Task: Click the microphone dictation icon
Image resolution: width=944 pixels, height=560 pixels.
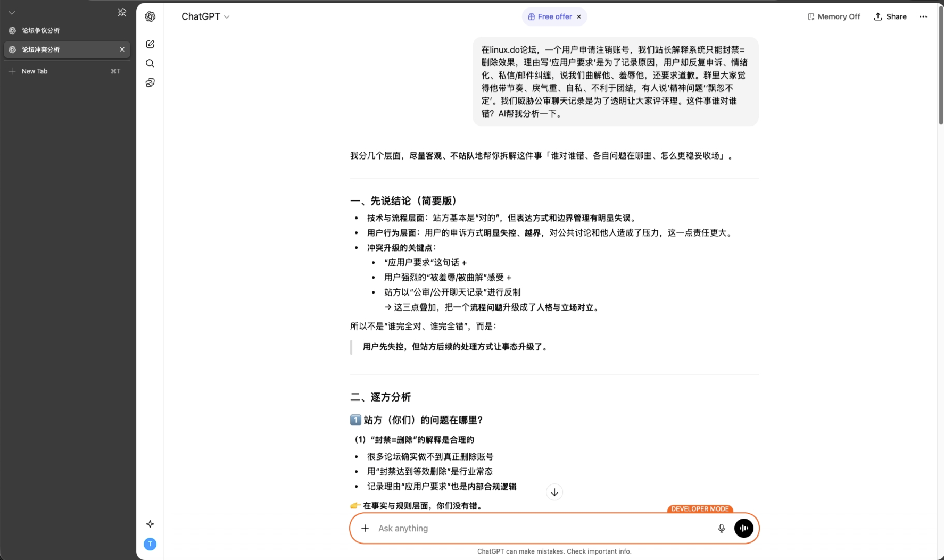Action: 721,528
